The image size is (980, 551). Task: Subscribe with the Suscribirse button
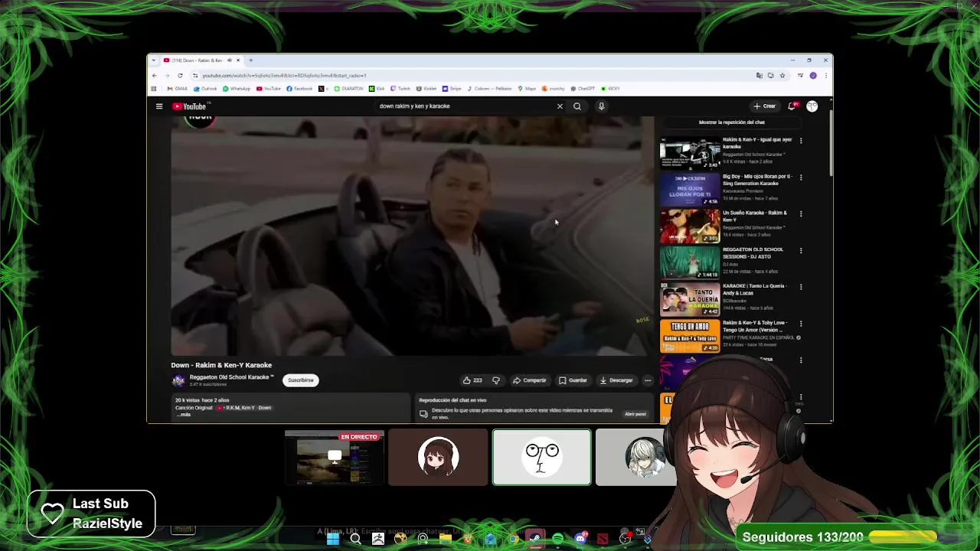(301, 380)
